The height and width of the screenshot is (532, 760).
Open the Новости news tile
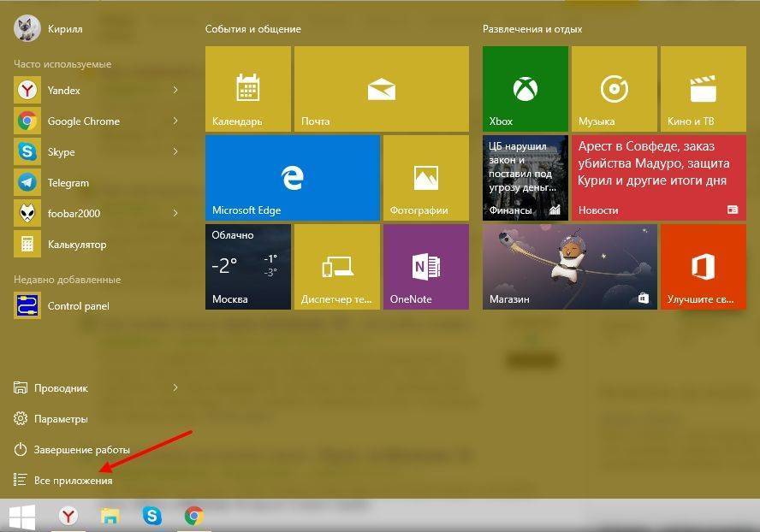(656, 177)
